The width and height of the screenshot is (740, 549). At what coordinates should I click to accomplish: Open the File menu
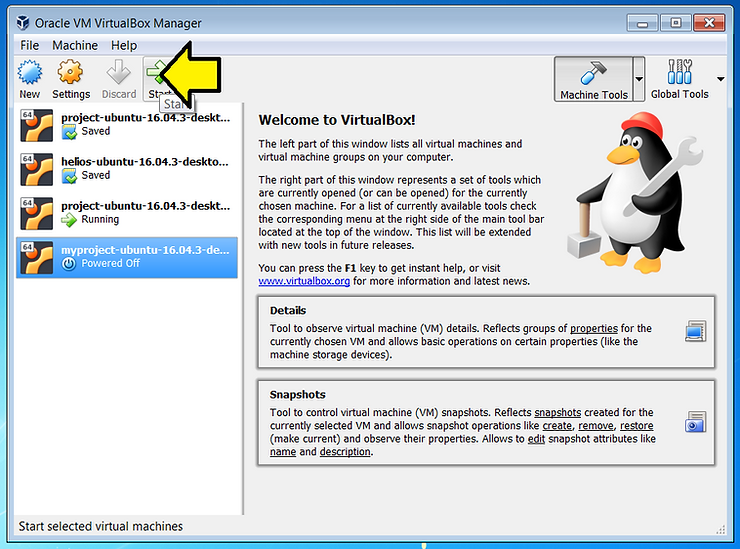click(29, 45)
